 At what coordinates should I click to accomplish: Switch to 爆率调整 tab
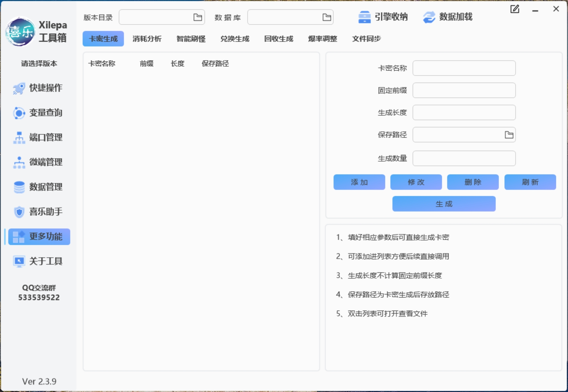click(323, 39)
